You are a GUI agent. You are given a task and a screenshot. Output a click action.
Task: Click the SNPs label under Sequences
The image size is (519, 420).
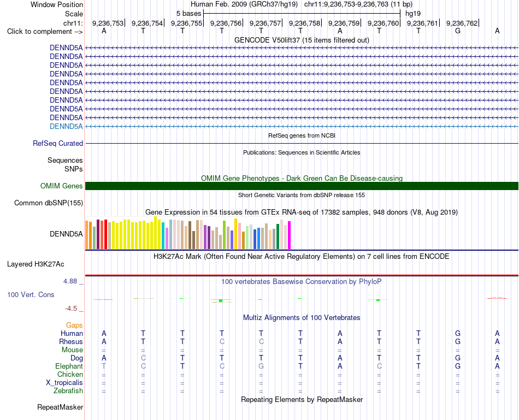(74, 169)
